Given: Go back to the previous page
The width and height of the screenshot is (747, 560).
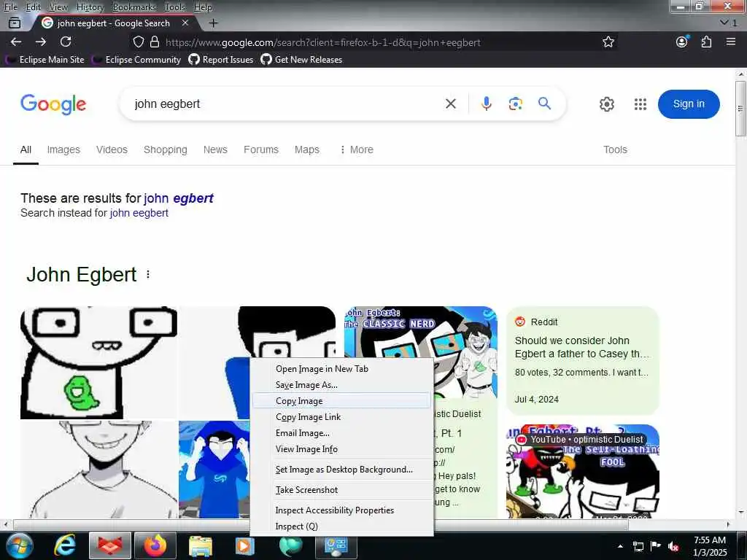Looking at the screenshot, I should point(16,42).
